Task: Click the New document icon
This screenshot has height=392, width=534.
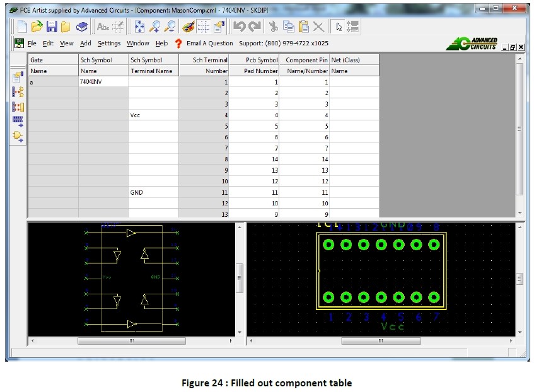Action: pyautogui.click(x=22, y=26)
